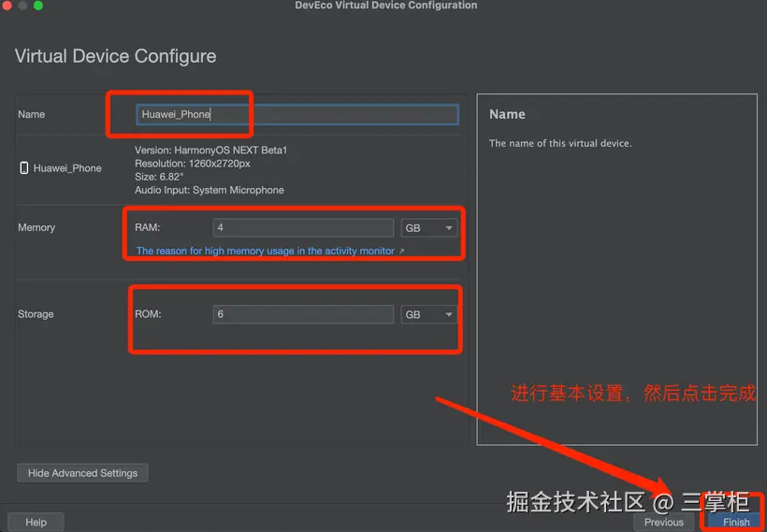
Task: Click the RAM: label
Action: pos(147,227)
